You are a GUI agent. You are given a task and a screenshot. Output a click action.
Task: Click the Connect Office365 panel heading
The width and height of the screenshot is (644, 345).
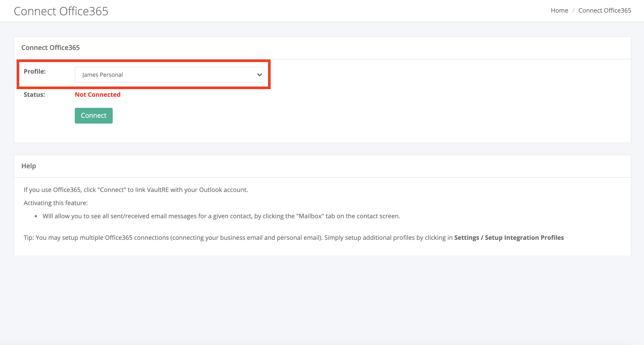coord(51,48)
